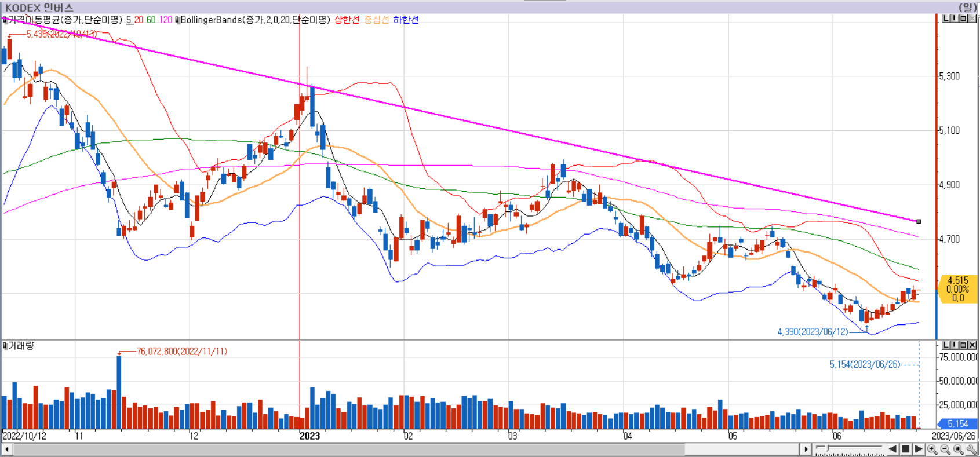Click the auto-fit magnifier 'a' icon
Viewport: 980px width, 457px height.
[x=959, y=449]
